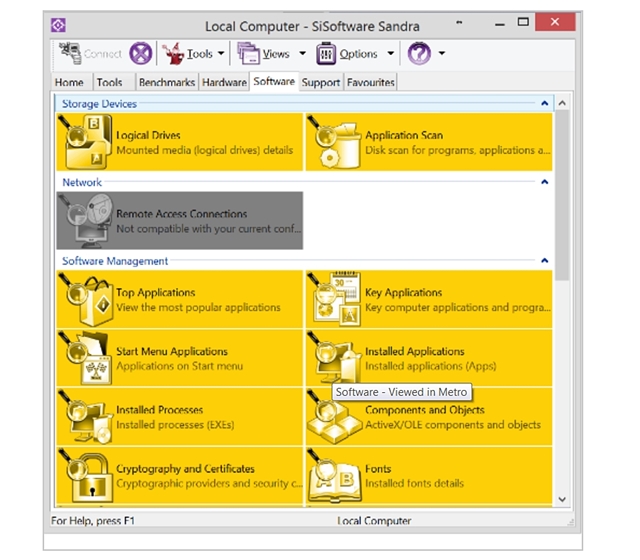
Task: Launch the Application Scan module icon
Action: (x=334, y=142)
